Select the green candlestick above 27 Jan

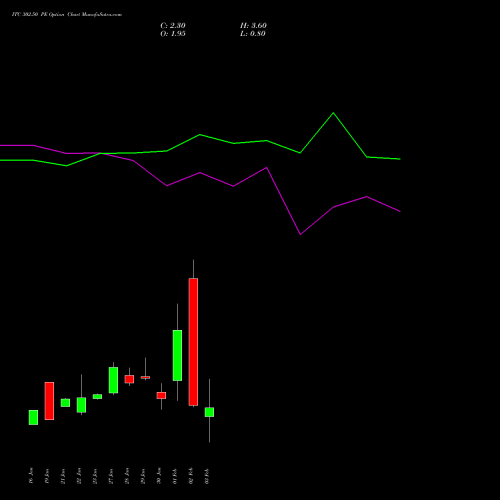113,380
